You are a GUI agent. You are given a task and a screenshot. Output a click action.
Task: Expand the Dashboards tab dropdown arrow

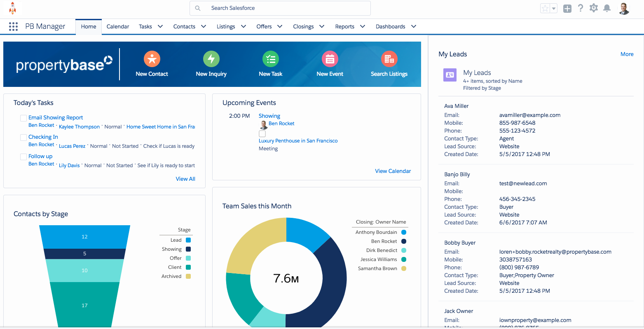(414, 26)
